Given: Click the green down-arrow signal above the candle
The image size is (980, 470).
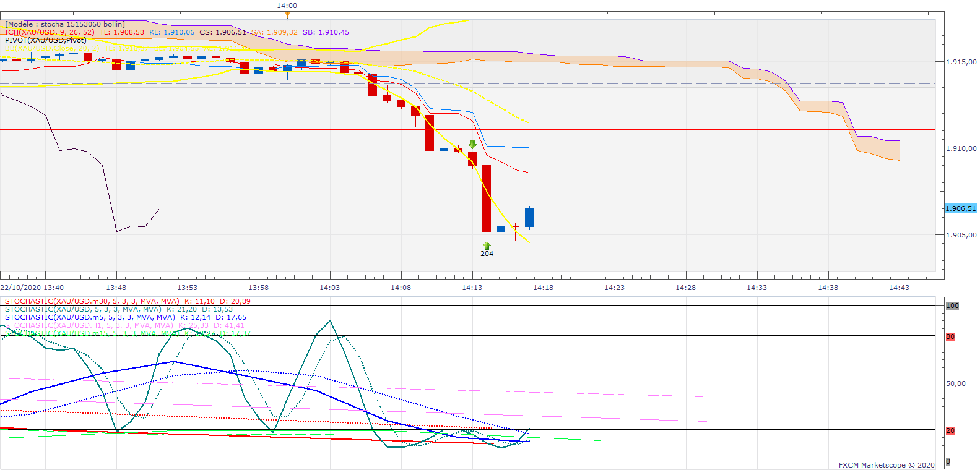Looking at the screenshot, I should coord(473,145).
